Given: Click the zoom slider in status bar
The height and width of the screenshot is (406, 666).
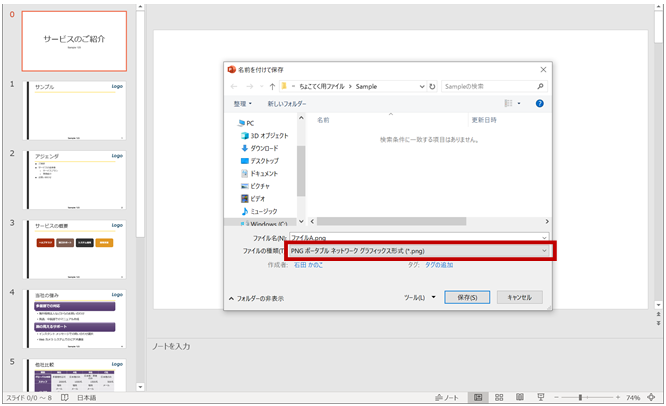Looking at the screenshot, I should pyautogui.click(x=580, y=397).
